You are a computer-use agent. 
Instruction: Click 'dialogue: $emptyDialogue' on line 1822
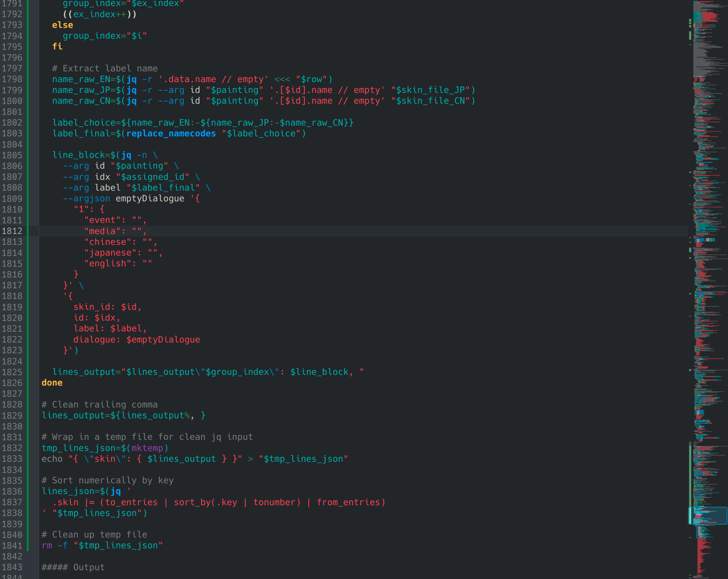[137, 339]
